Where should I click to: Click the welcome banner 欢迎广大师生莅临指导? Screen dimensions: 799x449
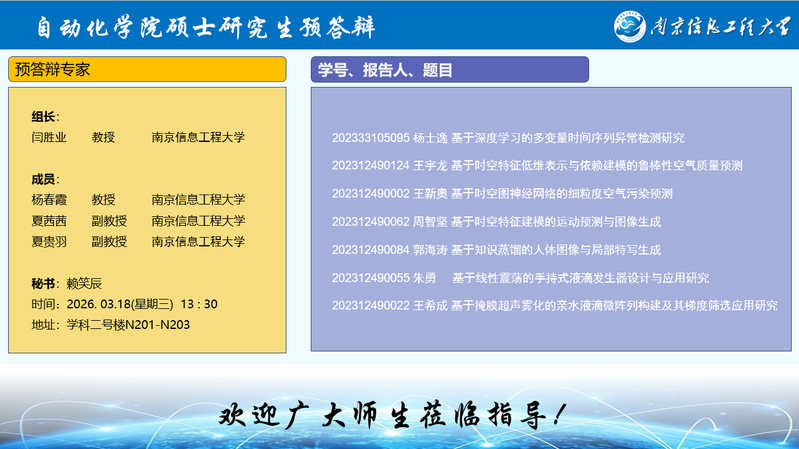click(398, 412)
